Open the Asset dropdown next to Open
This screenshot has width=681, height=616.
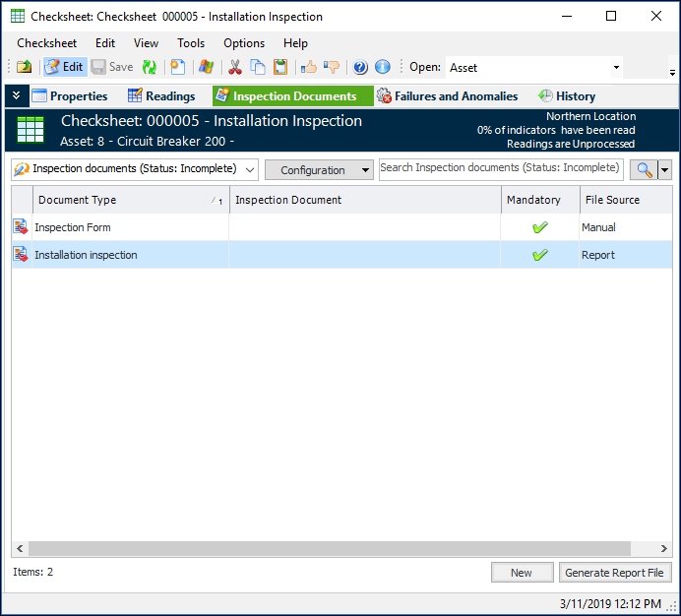point(616,67)
